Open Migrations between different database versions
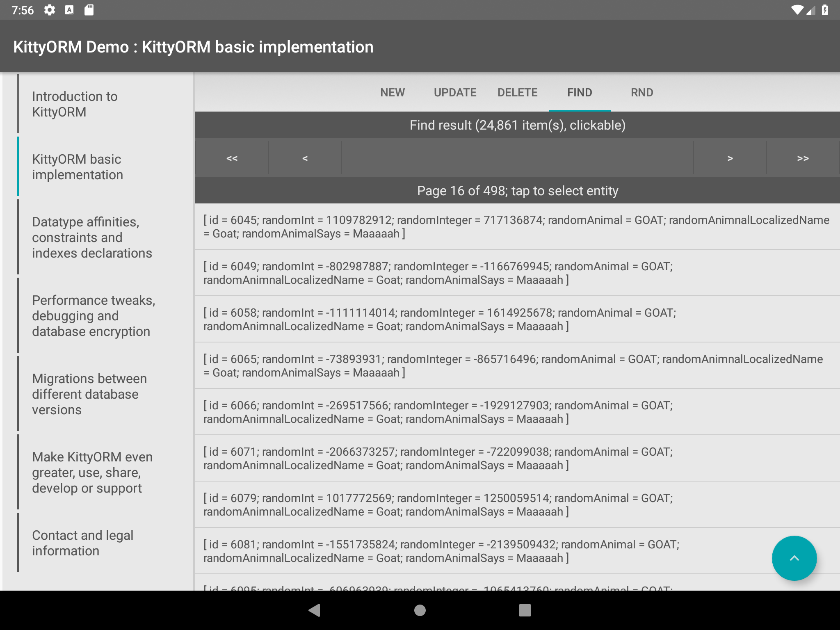 (105, 394)
